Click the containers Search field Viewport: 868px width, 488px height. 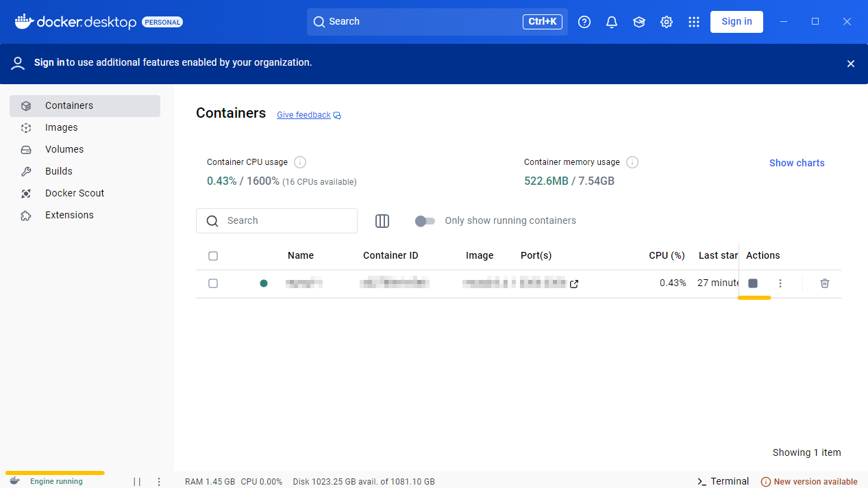click(277, 221)
